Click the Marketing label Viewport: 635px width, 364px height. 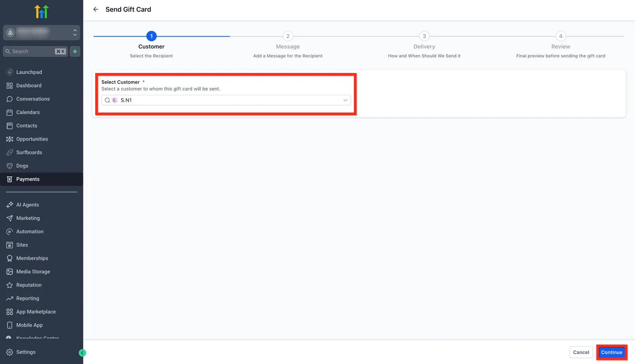28,218
